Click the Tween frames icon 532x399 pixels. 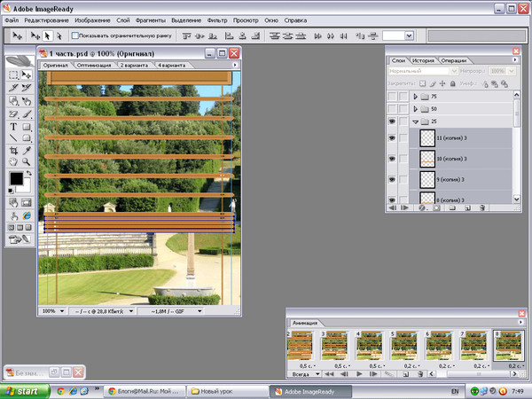[x=389, y=374]
